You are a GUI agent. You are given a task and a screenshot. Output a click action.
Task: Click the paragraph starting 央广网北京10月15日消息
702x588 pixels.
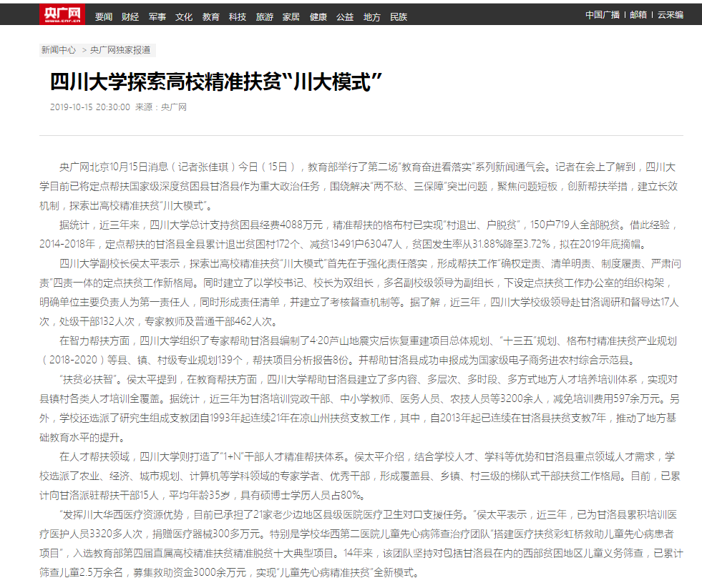point(359,186)
